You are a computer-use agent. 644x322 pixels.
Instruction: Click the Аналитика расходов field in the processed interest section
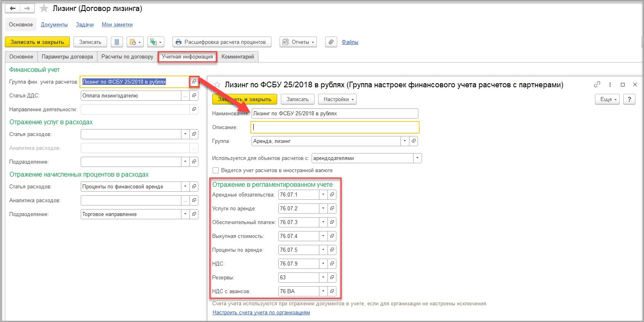(131, 200)
